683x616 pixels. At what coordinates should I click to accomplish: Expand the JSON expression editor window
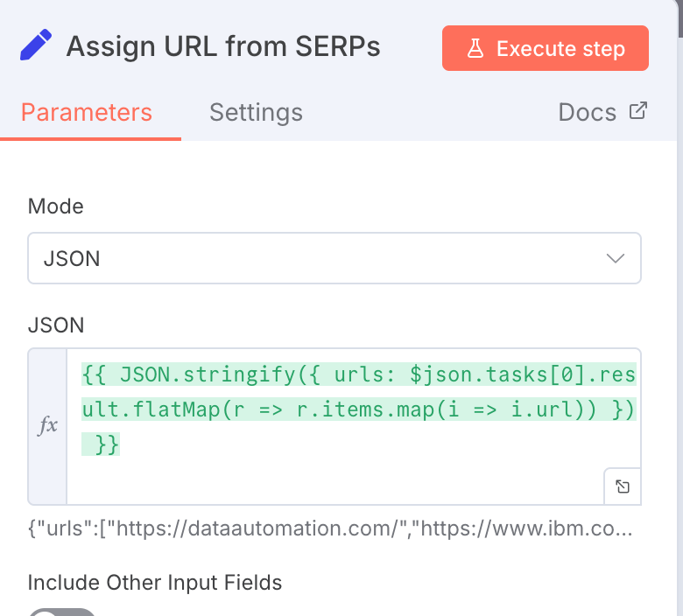click(622, 486)
